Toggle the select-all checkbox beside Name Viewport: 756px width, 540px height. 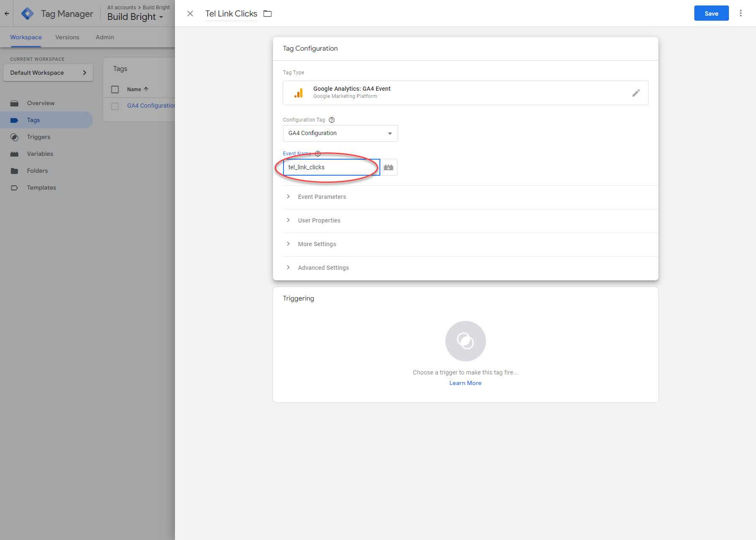click(115, 90)
